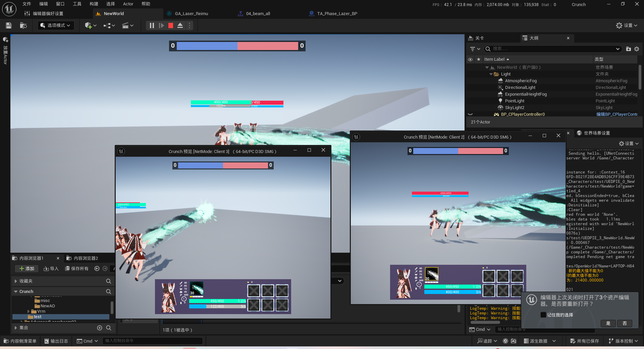Open the GA_Laser_Reimu tab

point(192,14)
